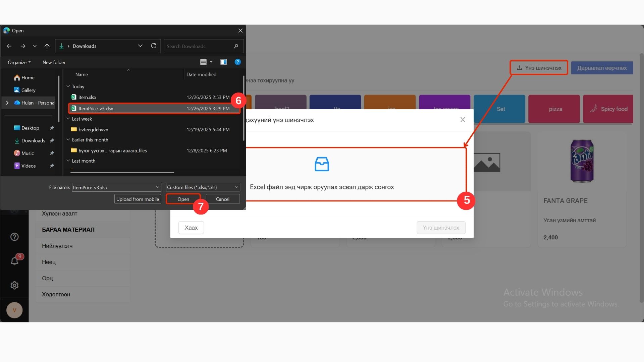Viewport: 644px width, 362px height.
Task: Select the ItemPrice_v3.xlsx file
Action: click(x=96, y=109)
